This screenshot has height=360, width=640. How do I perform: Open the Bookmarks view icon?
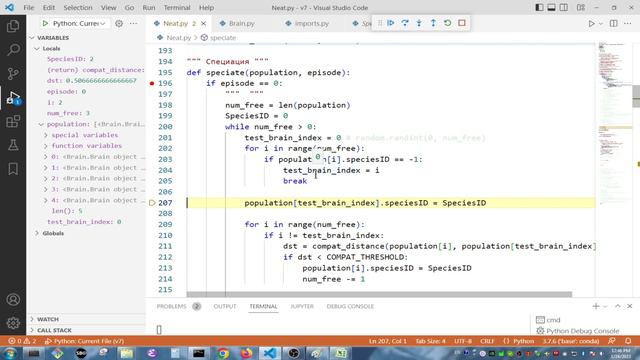click(13, 169)
